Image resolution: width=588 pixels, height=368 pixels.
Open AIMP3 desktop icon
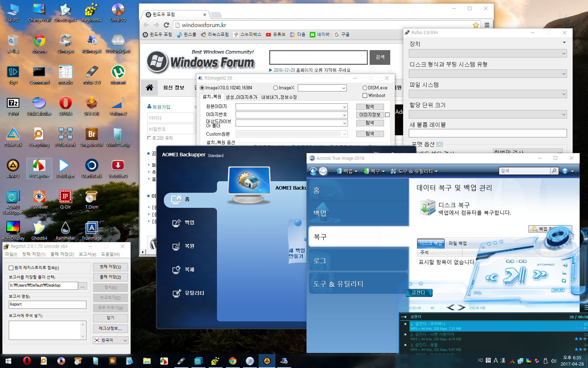point(13,169)
